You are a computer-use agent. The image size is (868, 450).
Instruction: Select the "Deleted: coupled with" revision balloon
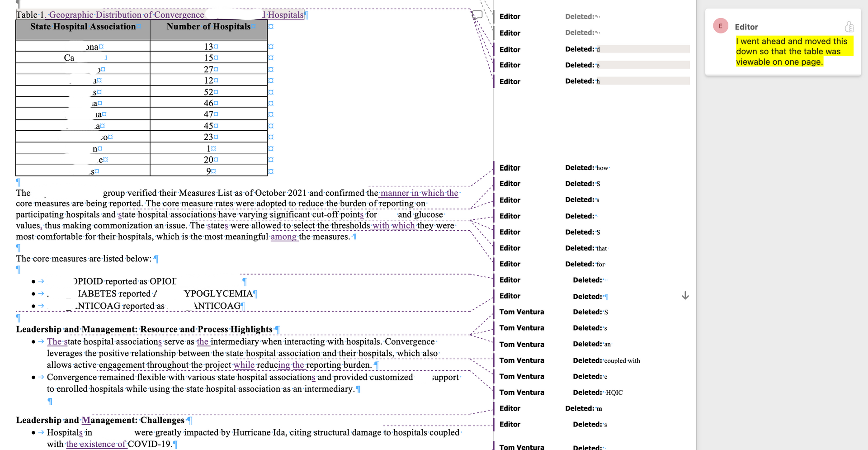click(606, 360)
